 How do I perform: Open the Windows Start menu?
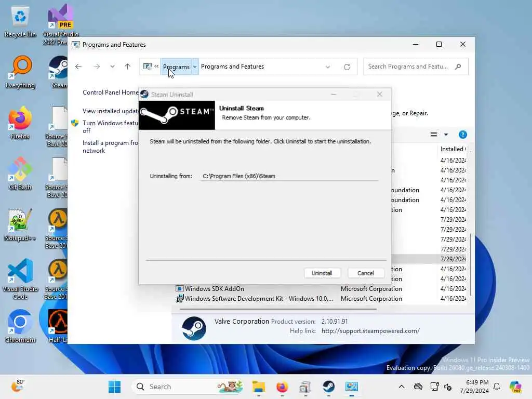point(114,387)
